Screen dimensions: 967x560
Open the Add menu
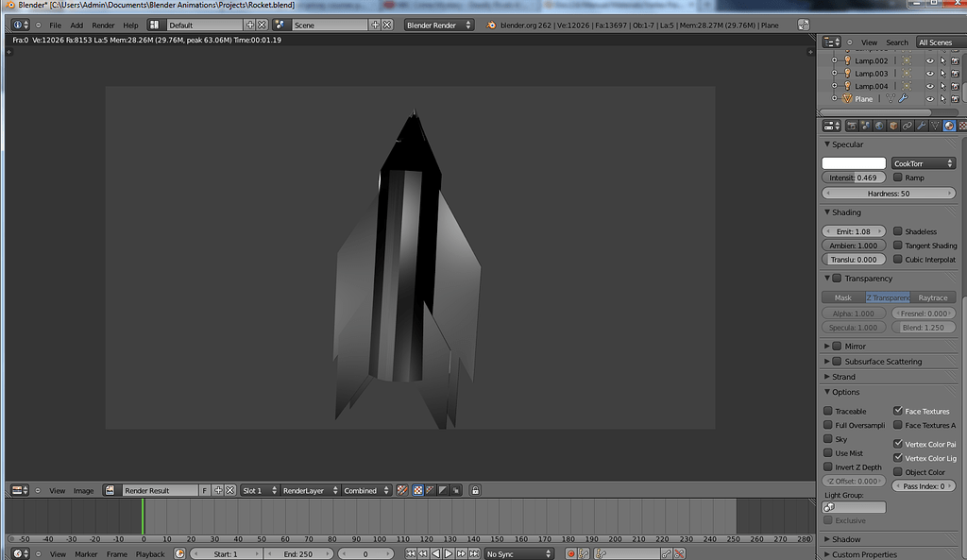[x=76, y=25]
